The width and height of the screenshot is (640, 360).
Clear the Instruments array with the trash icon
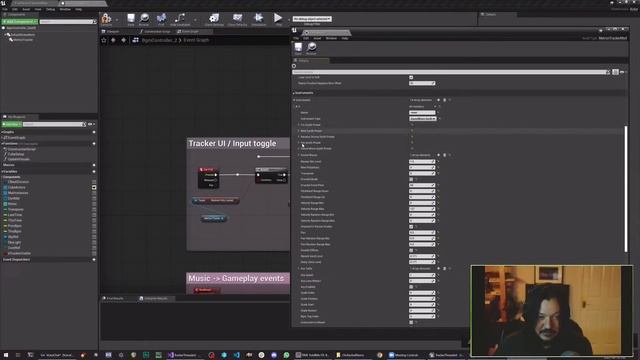(x=444, y=100)
